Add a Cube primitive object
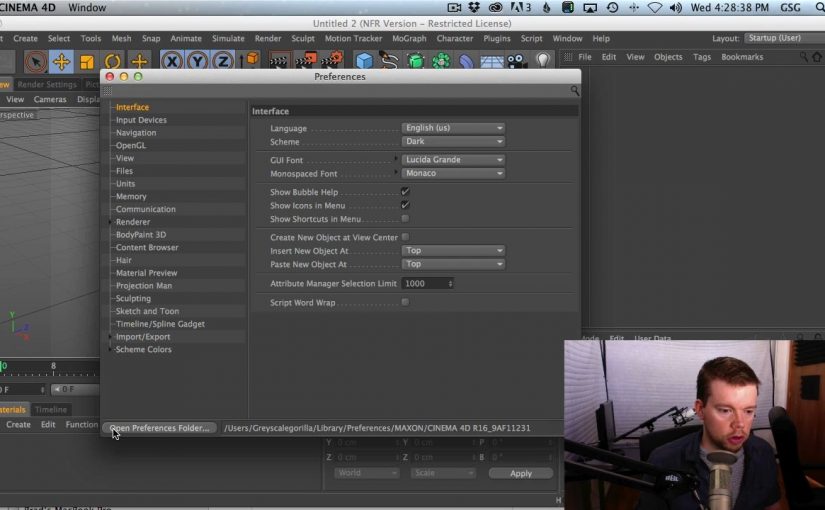The width and height of the screenshot is (825, 510). tap(364, 62)
